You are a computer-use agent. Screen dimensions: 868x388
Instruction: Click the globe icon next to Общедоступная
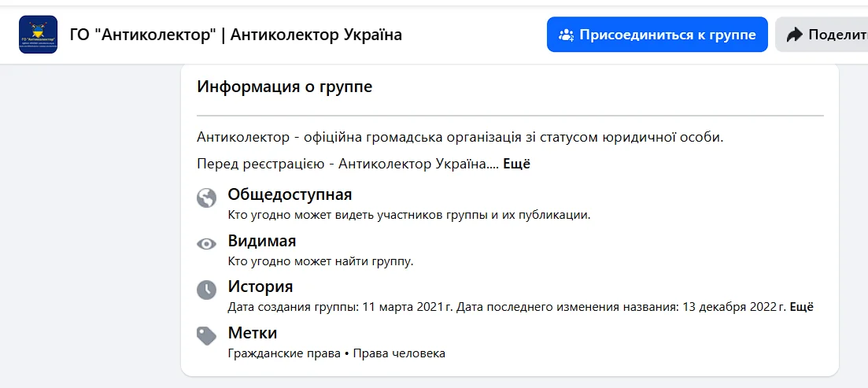[206, 198]
